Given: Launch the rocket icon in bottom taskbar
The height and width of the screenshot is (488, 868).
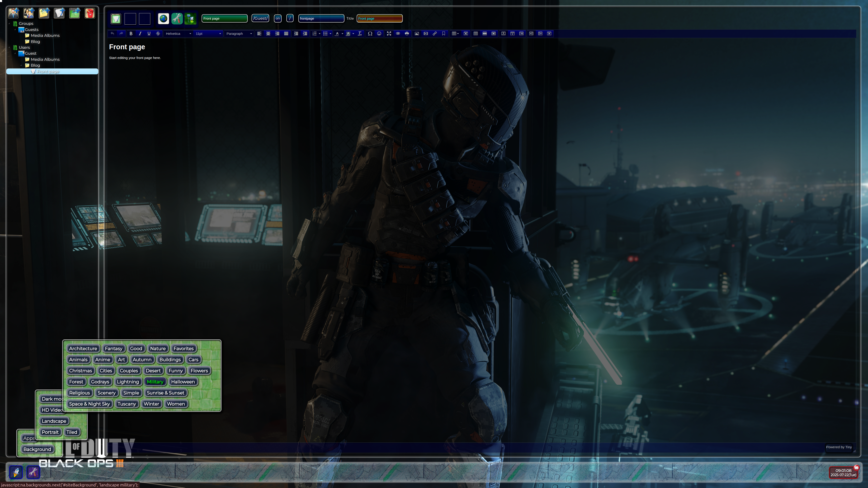Looking at the screenshot, I should 16,472.
